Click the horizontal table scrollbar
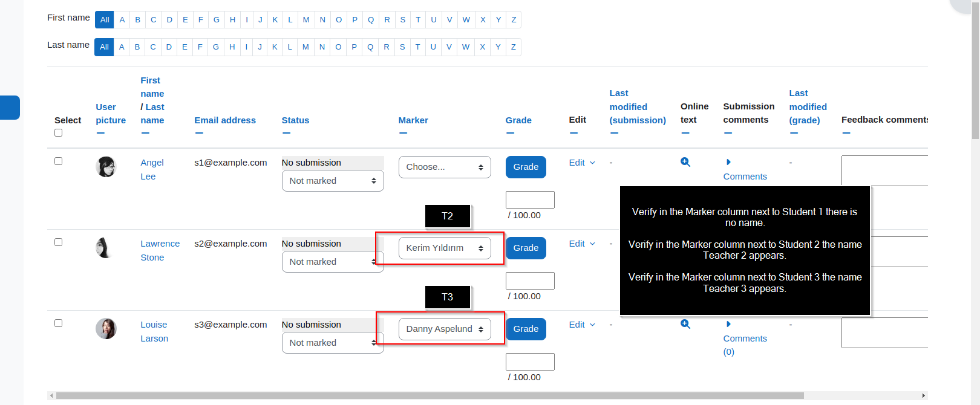Screen dimensions: 980x405 [430, 396]
